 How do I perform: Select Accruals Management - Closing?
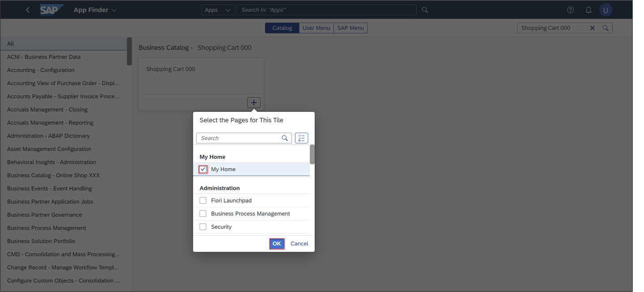[x=64, y=110]
